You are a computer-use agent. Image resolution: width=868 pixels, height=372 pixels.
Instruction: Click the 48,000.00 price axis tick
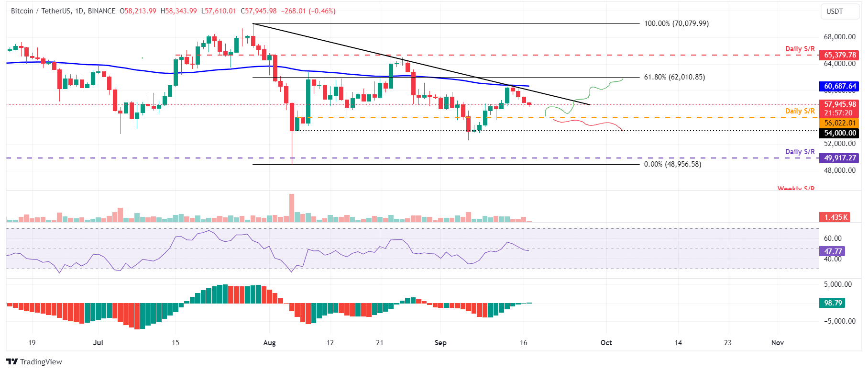[839, 170]
